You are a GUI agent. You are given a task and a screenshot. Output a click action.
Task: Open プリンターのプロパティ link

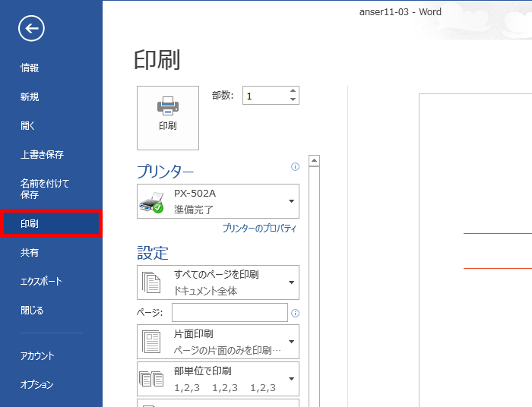pos(259,229)
